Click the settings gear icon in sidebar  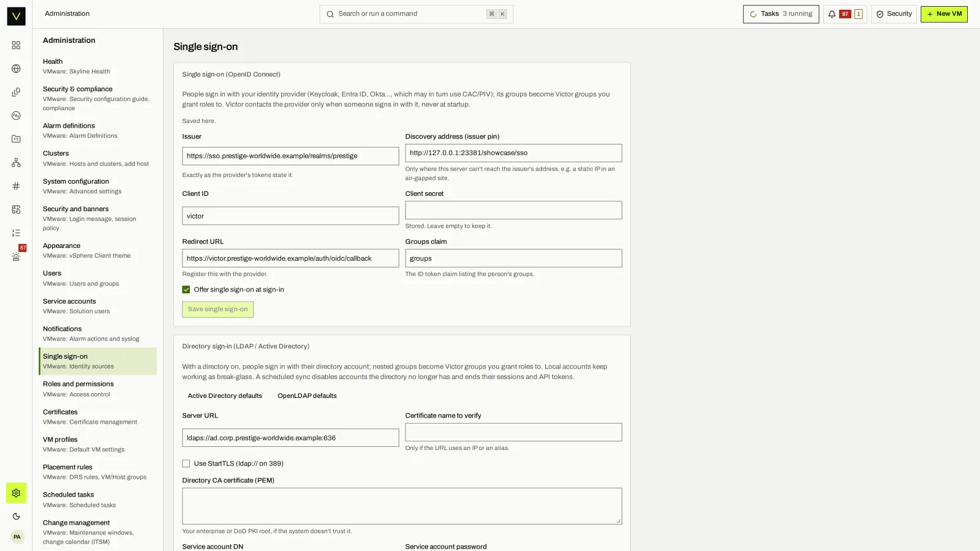[x=16, y=493]
